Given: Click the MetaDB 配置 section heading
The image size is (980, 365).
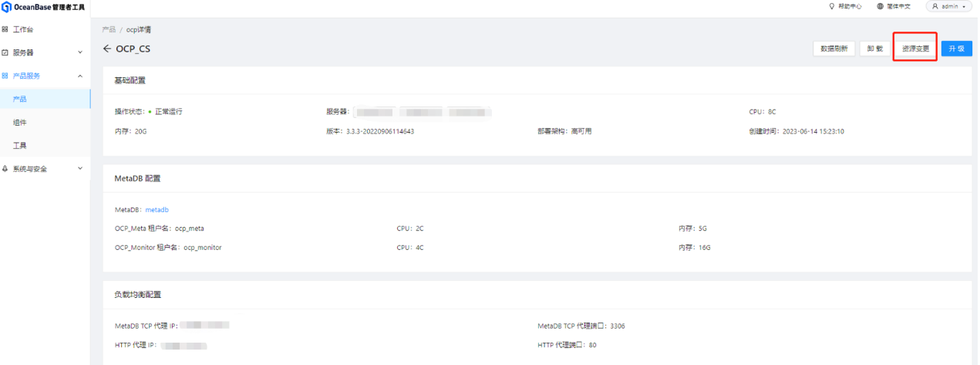Looking at the screenshot, I should pyautogui.click(x=137, y=178).
